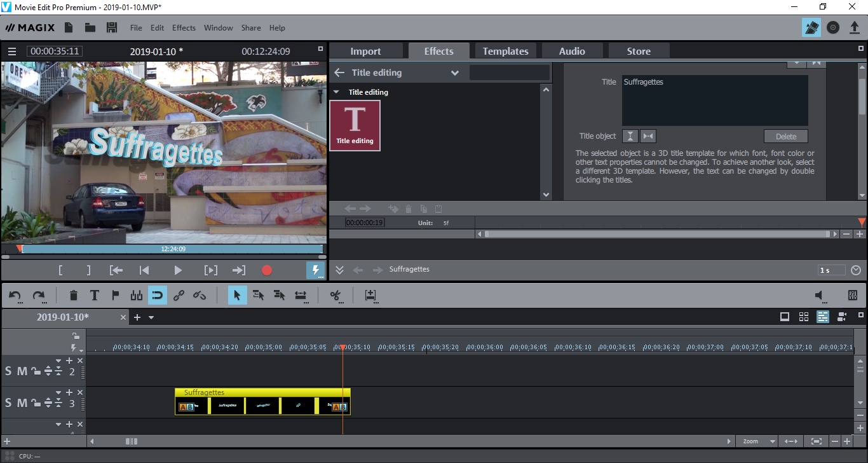Add a new project tab with plus
868x463 pixels.
tap(137, 317)
